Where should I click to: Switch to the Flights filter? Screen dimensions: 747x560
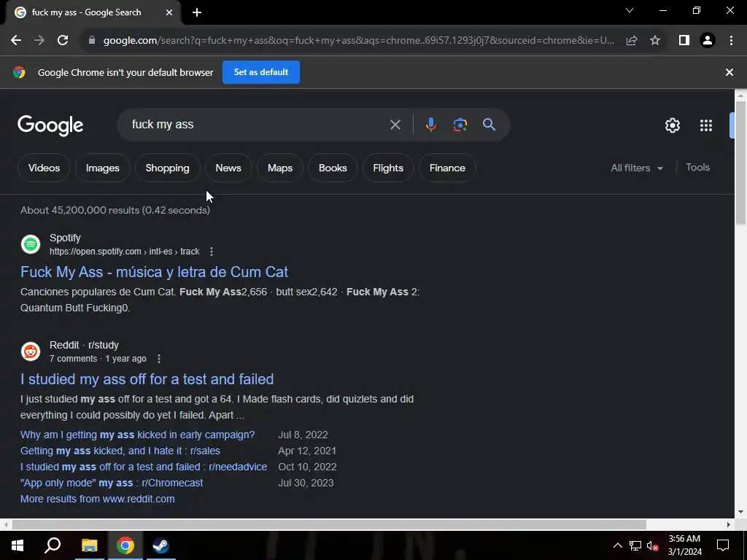click(388, 168)
